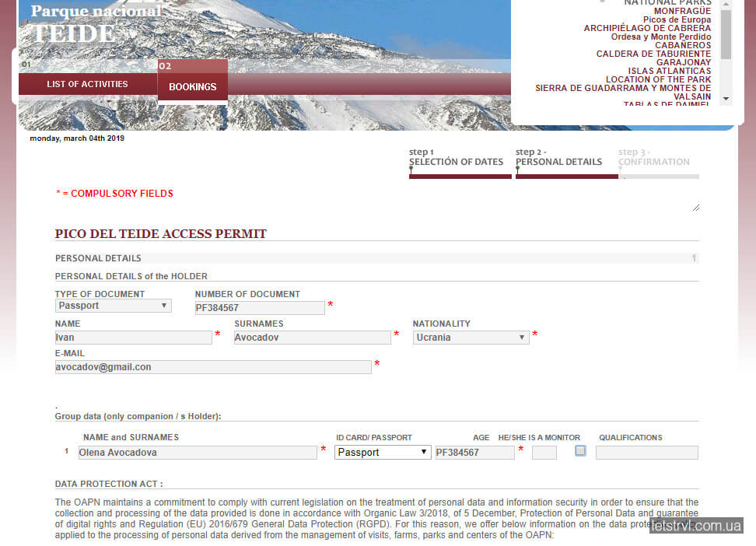Edit the E-mail input field
Image resolution: width=756 pixels, height=546 pixels.
[x=212, y=367]
